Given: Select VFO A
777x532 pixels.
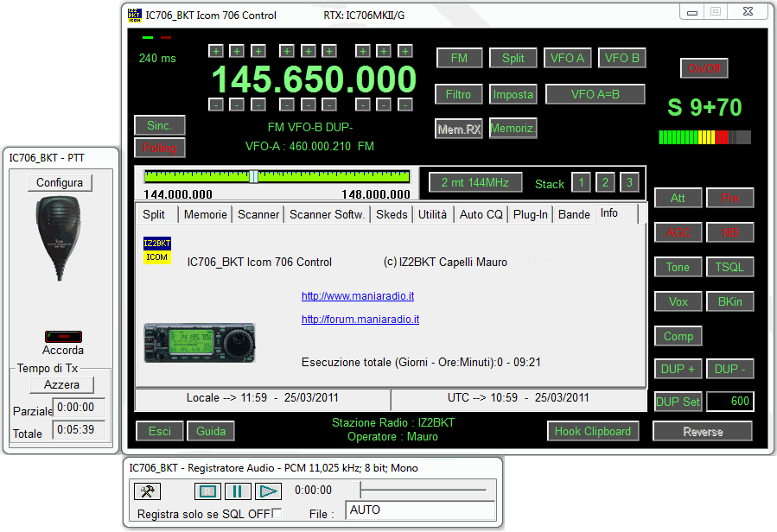Looking at the screenshot, I should click(x=567, y=58).
